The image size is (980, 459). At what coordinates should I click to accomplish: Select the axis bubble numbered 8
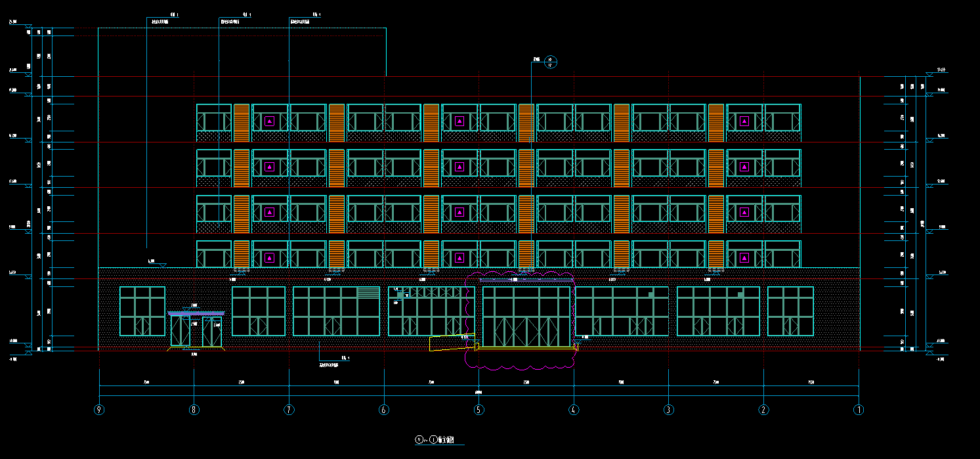point(194,410)
